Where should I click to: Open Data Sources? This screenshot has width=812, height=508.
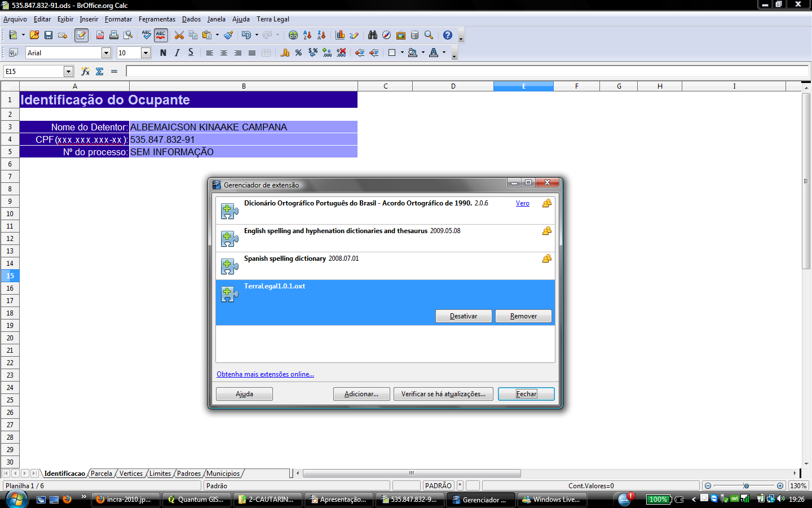415,35
